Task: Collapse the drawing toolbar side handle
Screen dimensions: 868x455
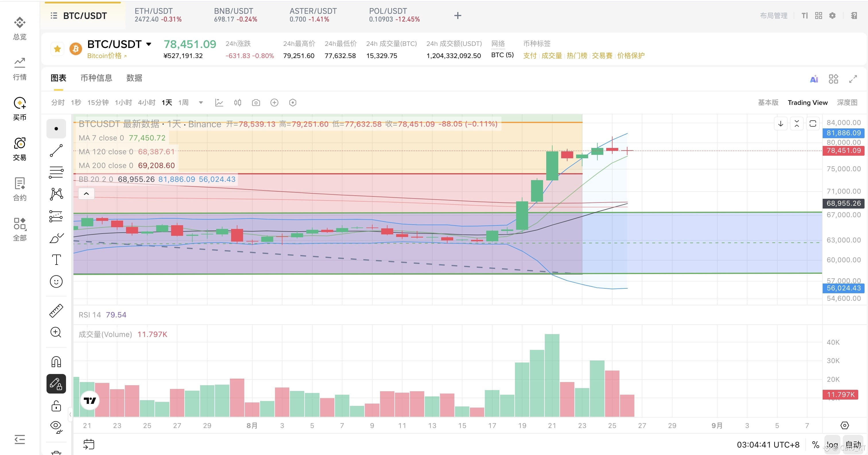Action: point(70,414)
